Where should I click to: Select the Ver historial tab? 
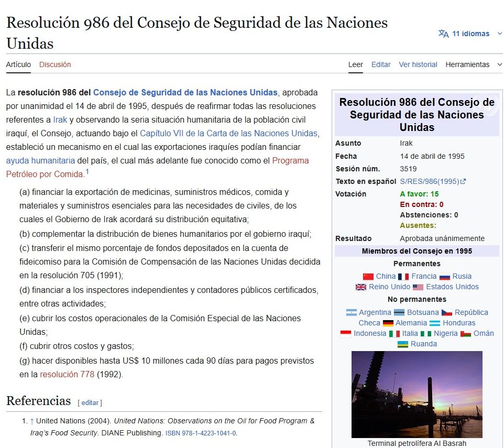click(418, 64)
